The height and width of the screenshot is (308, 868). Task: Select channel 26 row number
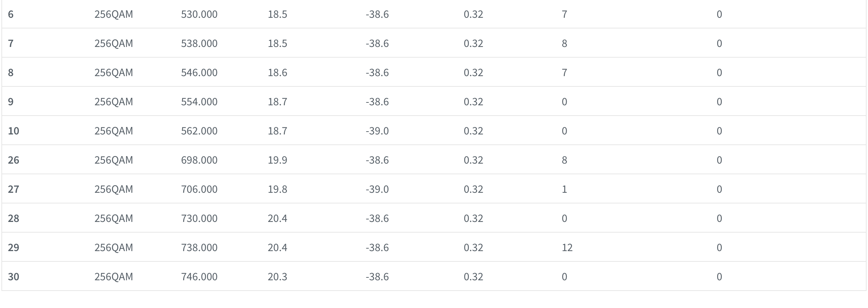14,160
